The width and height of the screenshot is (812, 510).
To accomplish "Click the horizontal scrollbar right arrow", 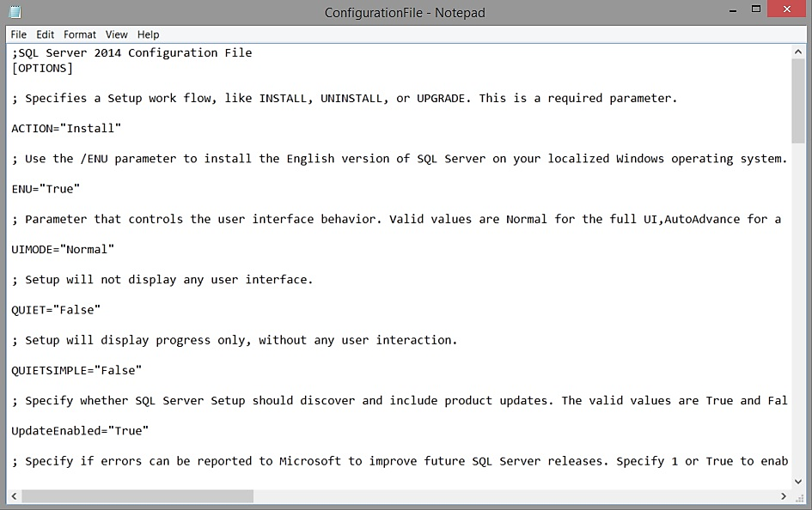I will pos(784,496).
